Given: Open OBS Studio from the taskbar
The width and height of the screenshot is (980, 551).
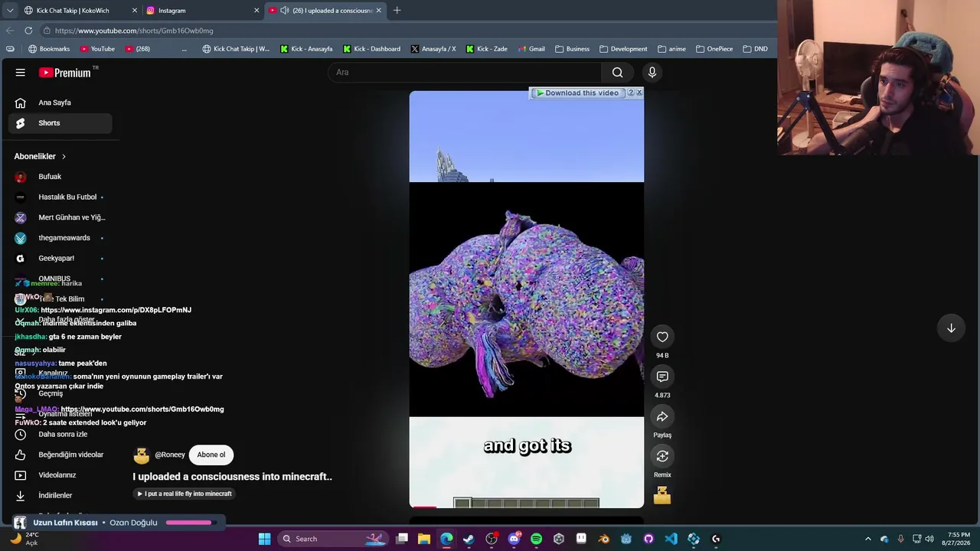Looking at the screenshot, I should point(492,539).
